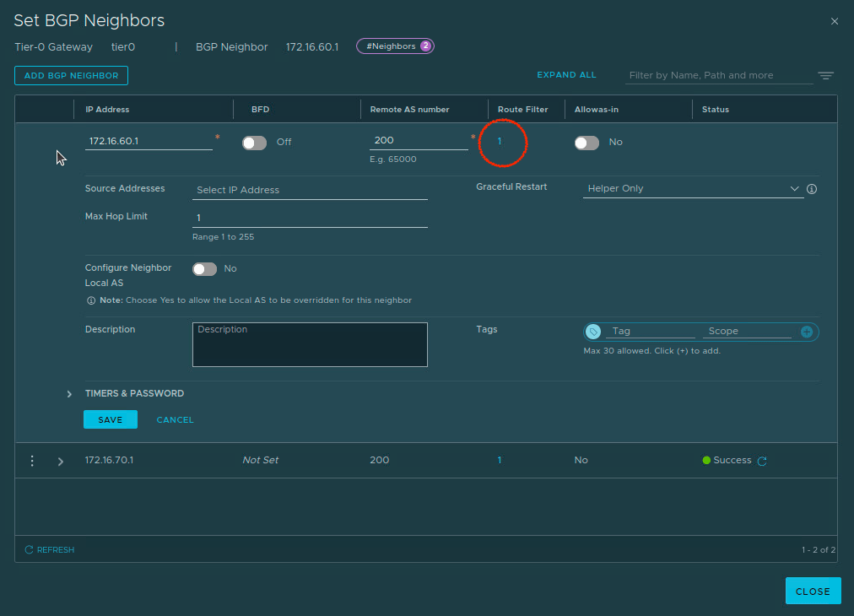Click the tag icon in Tags field
This screenshot has width=854, height=616.
594,332
